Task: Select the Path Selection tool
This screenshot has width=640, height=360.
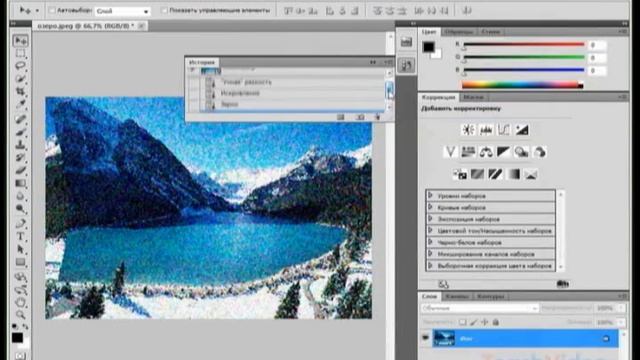Action: [x=20, y=249]
